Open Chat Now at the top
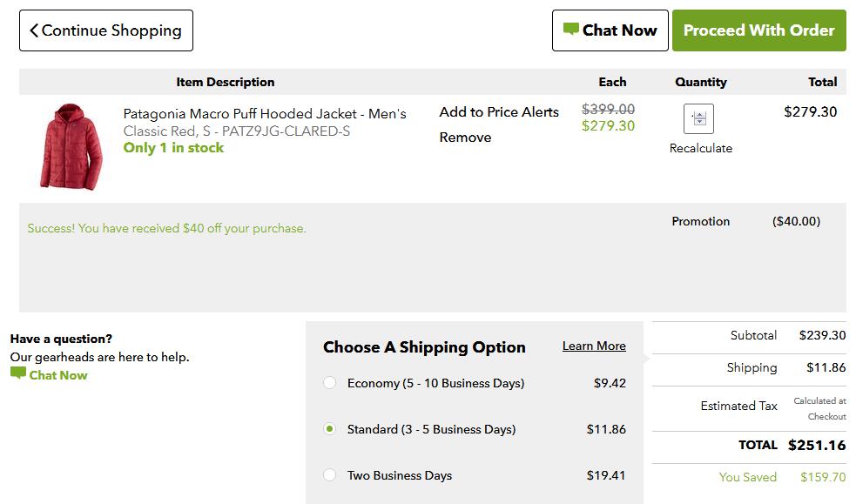856x504 pixels. [x=610, y=30]
